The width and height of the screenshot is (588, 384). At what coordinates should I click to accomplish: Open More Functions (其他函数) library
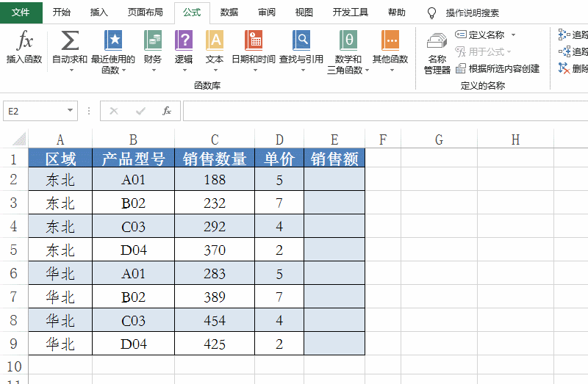[x=390, y=51]
